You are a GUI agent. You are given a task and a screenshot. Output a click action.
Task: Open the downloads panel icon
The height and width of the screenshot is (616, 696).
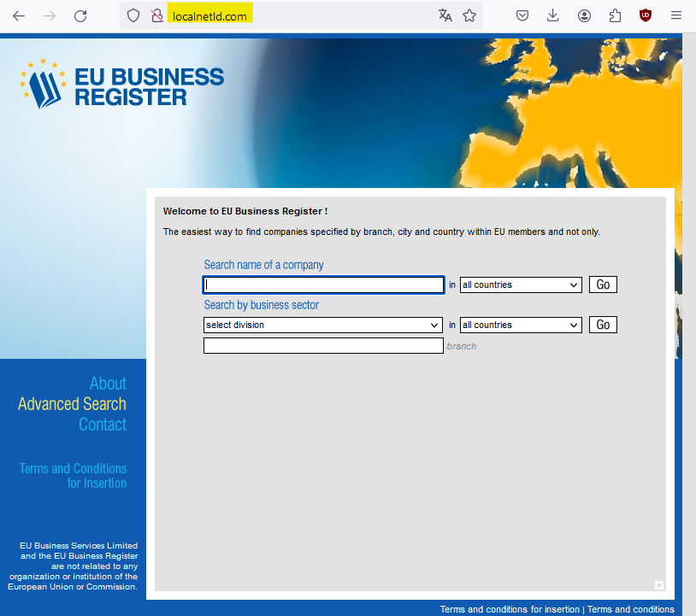(553, 15)
